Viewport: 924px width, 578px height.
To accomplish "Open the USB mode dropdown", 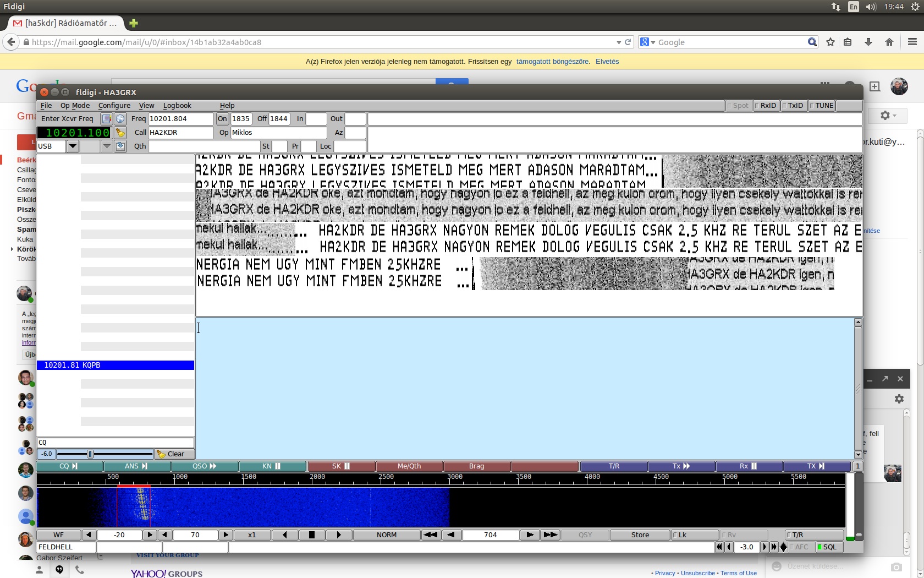I will point(73,146).
